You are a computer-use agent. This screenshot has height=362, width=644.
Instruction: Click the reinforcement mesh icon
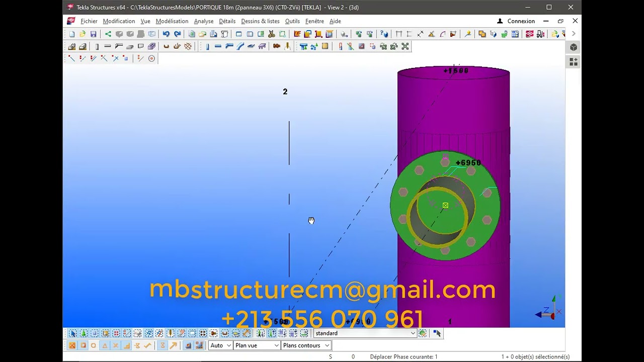point(188,46)
